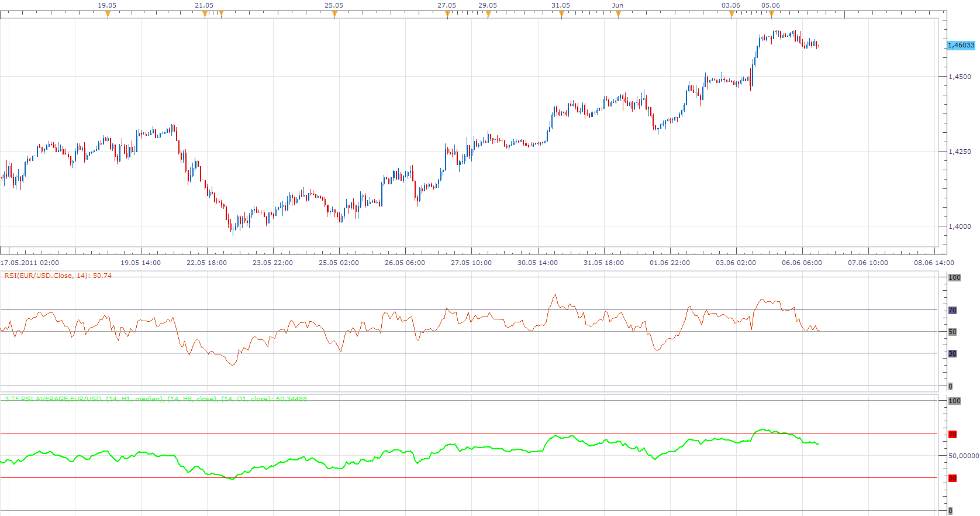Viewport: 980px width, 516px height.
Task: Click the 19.05 14:00 time axis label
Action: 140,263
